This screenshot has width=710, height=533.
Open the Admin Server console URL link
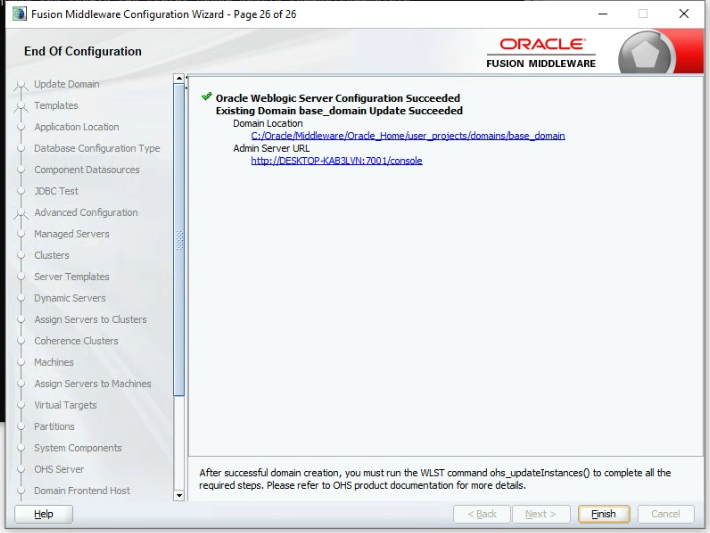tap(336, 161)
